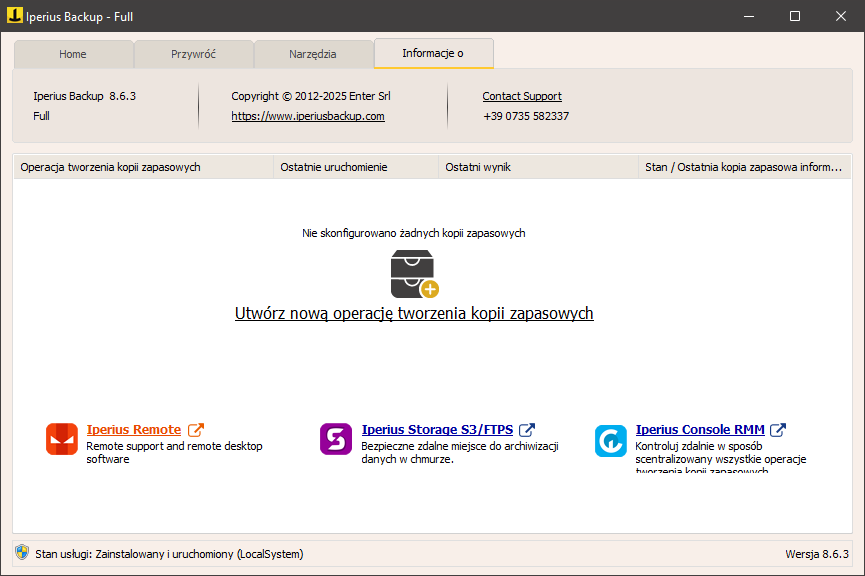Click 'Utwórz nową operację tworzenia kopii zapasowych'
The height and width of the screenshot is (576, 865).
[x=414, y=313]
